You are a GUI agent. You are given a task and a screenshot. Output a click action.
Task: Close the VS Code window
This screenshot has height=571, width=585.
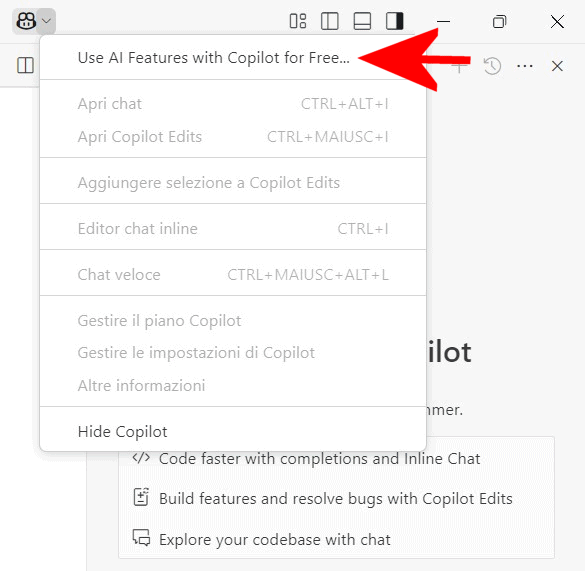pos(557,21)
